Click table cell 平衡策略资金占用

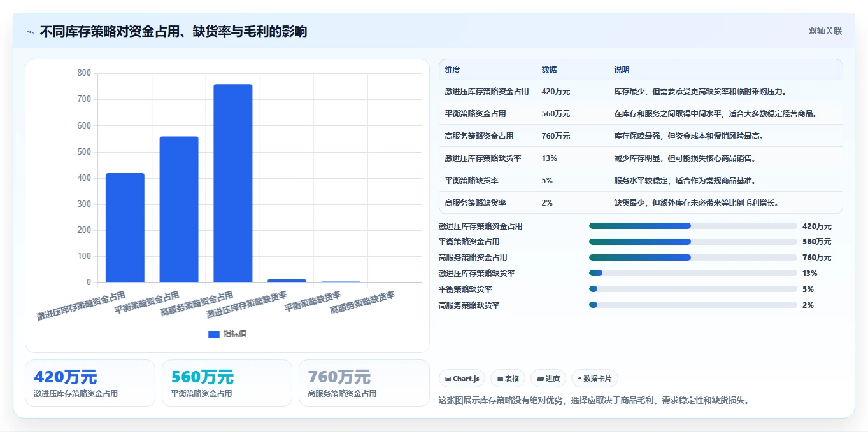point(475,114)
